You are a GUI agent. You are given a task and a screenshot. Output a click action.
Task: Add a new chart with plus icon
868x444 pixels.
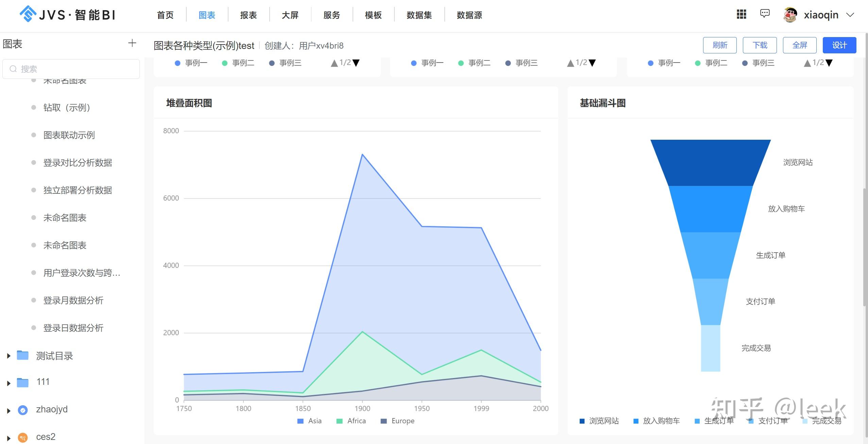click(132, 43)
